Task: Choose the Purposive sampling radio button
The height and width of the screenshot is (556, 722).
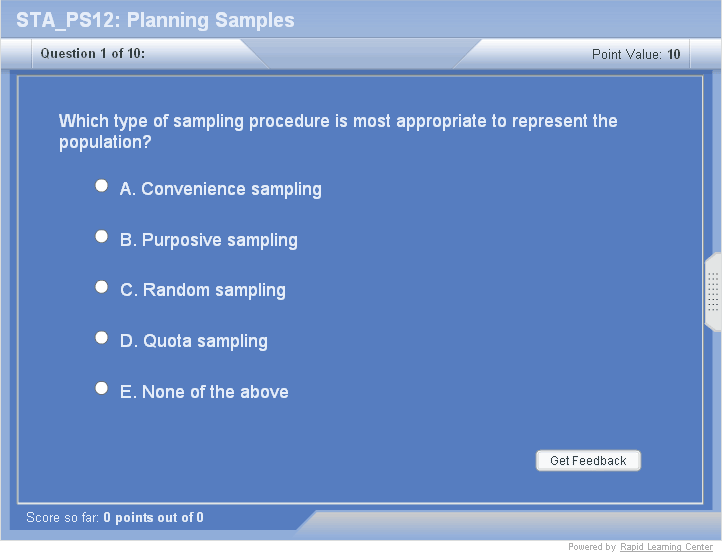Action: 101,237
